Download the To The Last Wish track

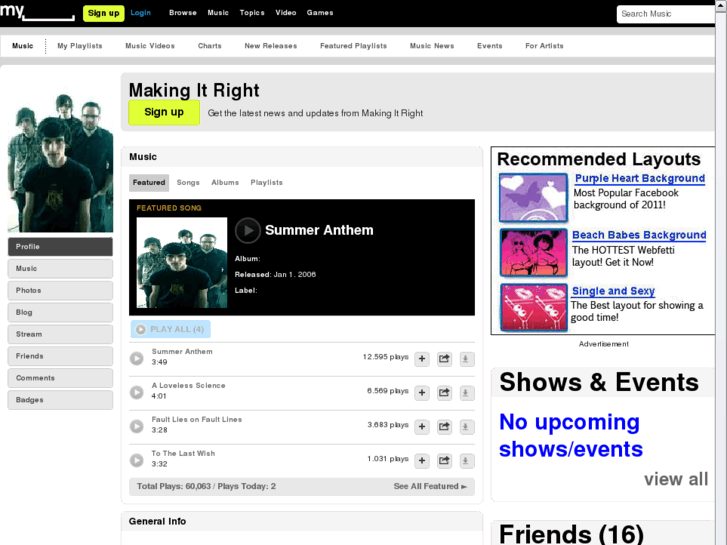point(466,461)
